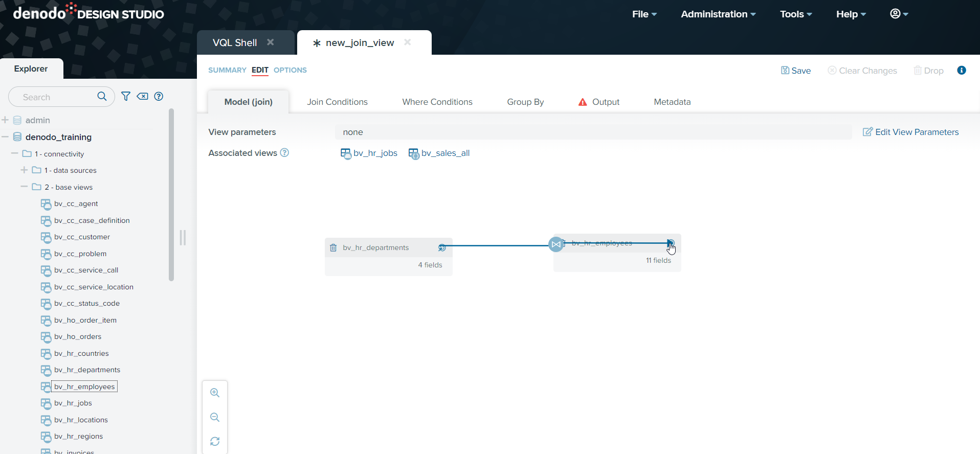Click the zoom out magnifier icon
Viewport: 980px width, 454px height.
(215, 417)
